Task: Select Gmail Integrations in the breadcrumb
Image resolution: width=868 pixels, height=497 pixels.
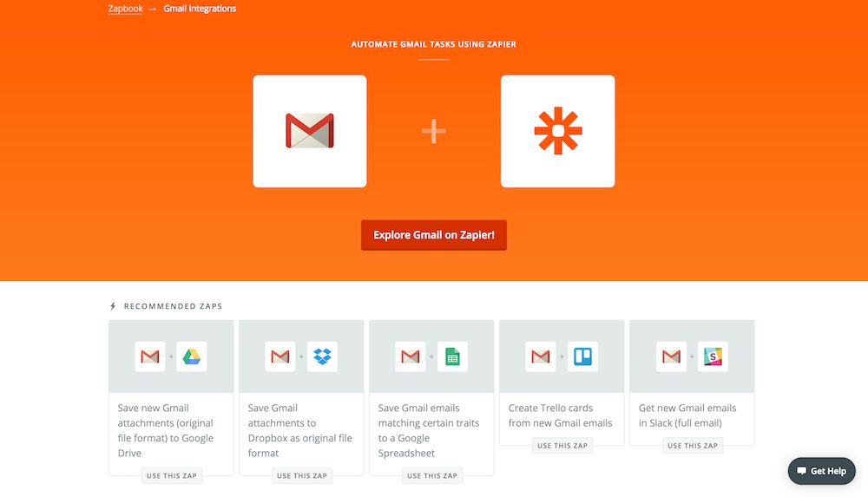Action: [x=200, y=9]
